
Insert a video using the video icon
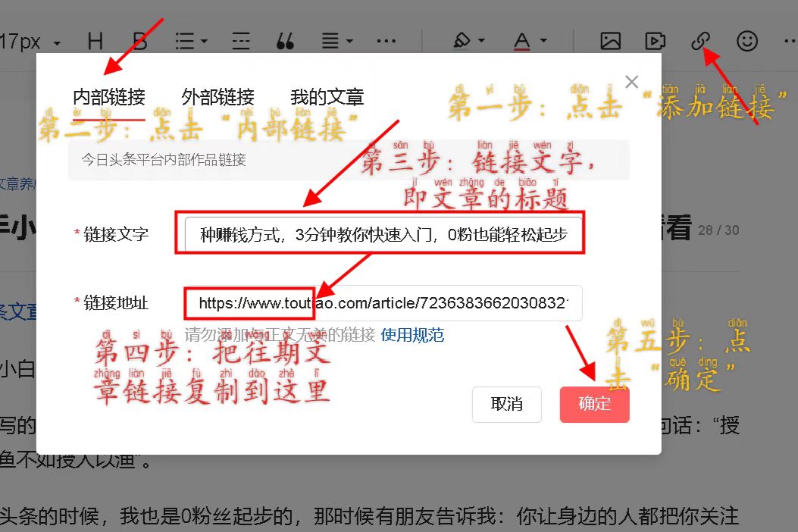point(655,41)
